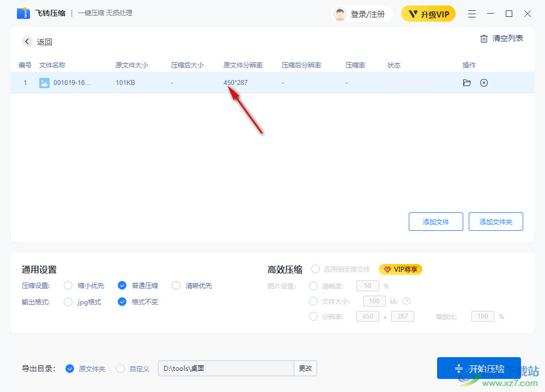Click the 添加文件夹 button
This screenshot has height=392, width=545.
point(495,222)
